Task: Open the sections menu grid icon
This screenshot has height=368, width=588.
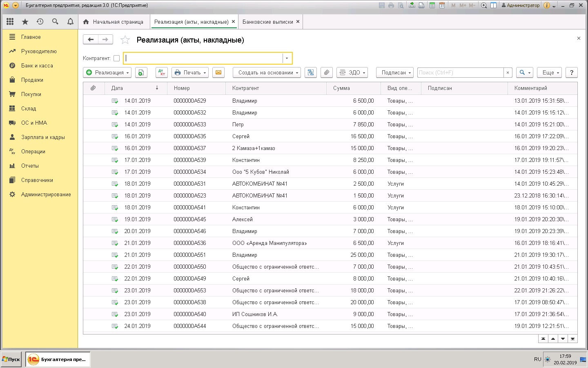Action: pyautogui.click(x=10, y=22)
